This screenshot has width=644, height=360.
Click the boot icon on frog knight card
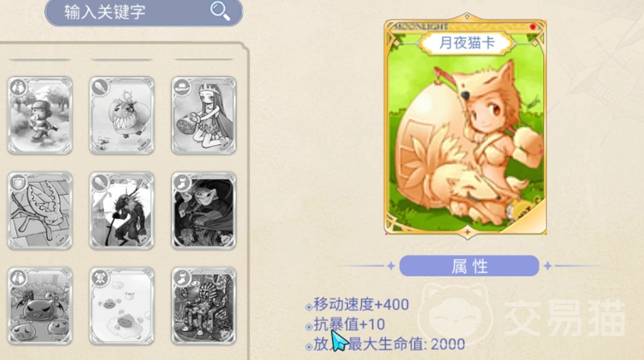pyautogui.click(x=182, y=183)
